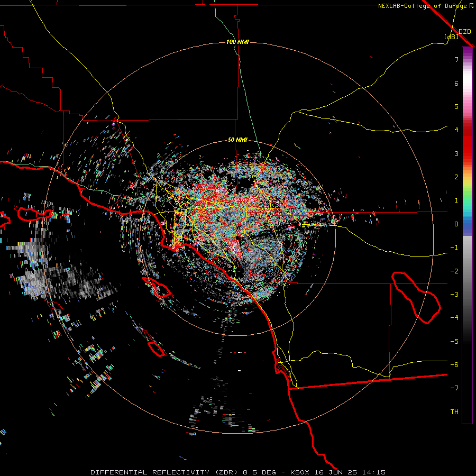476x476 pixels.
Task: Click the scale value -1
Action: coord(454,248)
